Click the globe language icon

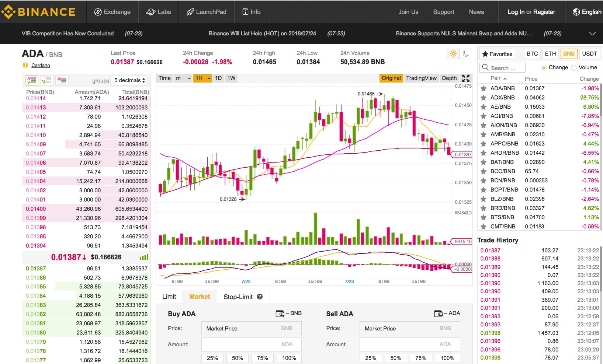(576, 12)
